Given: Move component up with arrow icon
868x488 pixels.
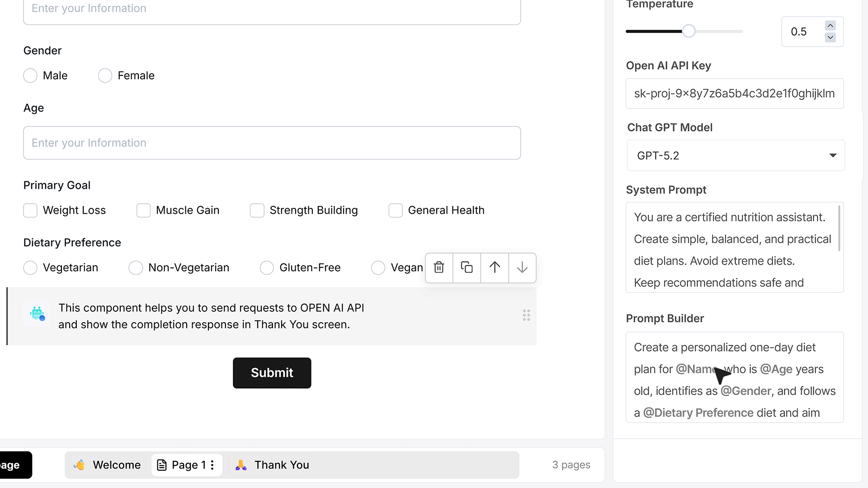Looking at the screenshot, I should click(x=495, y=267).
